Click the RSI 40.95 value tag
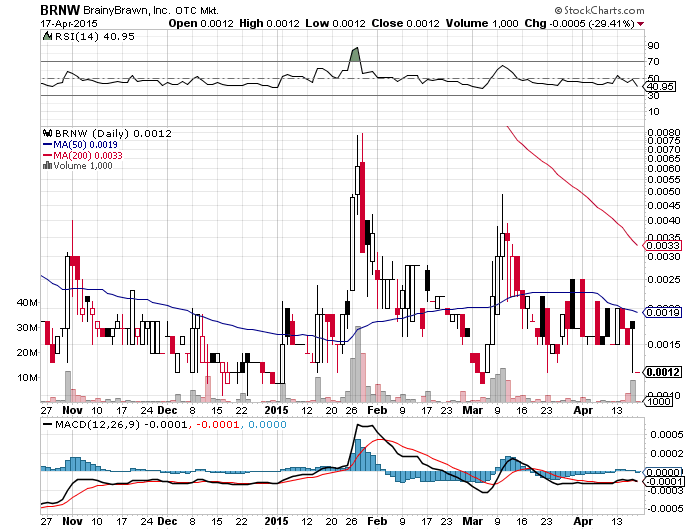Viewport: 700px width, 530px height. point(660,86)
